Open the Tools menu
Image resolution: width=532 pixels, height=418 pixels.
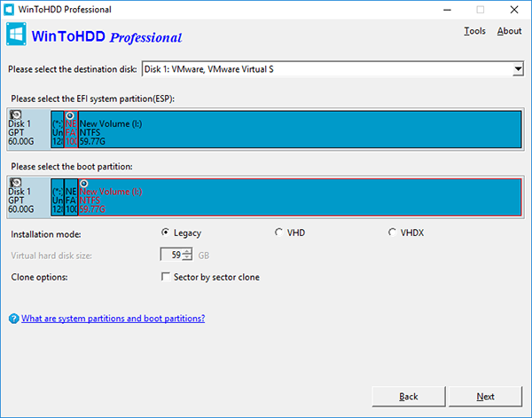point(474,31)
